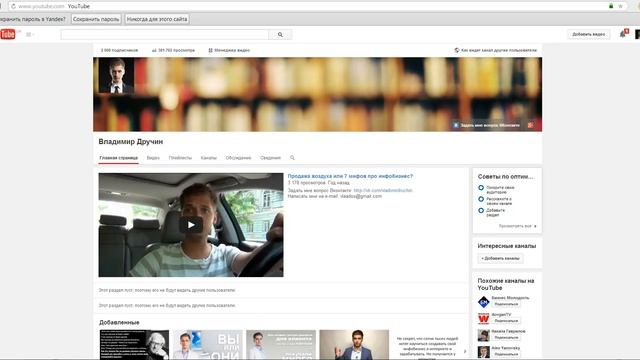Click the channel avatar picture on banner
640x360 pixels.
pyautogui.click(x=116, y=76)
